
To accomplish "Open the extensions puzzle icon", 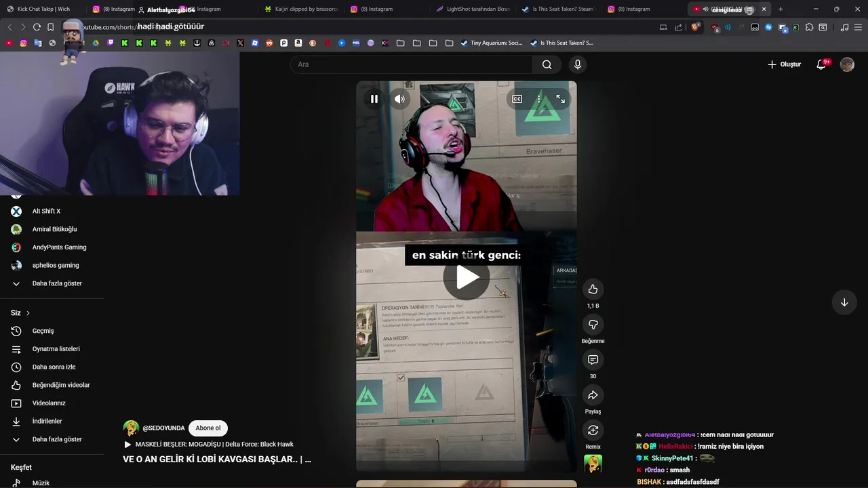I will point(809,27).
